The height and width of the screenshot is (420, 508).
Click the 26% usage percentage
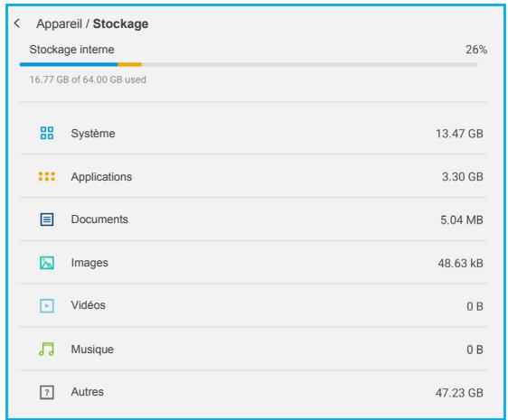[x=476, y=50]
